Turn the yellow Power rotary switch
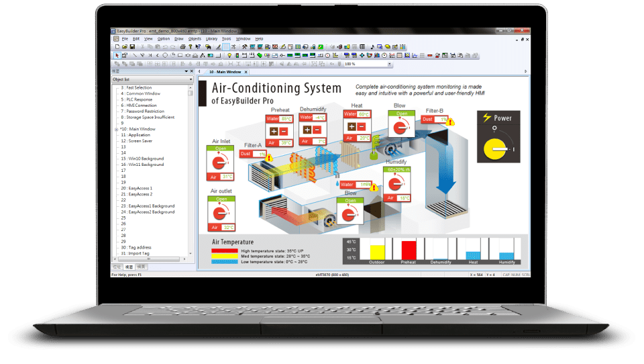This screenshot has height=364, width=644. click(495, 149)
